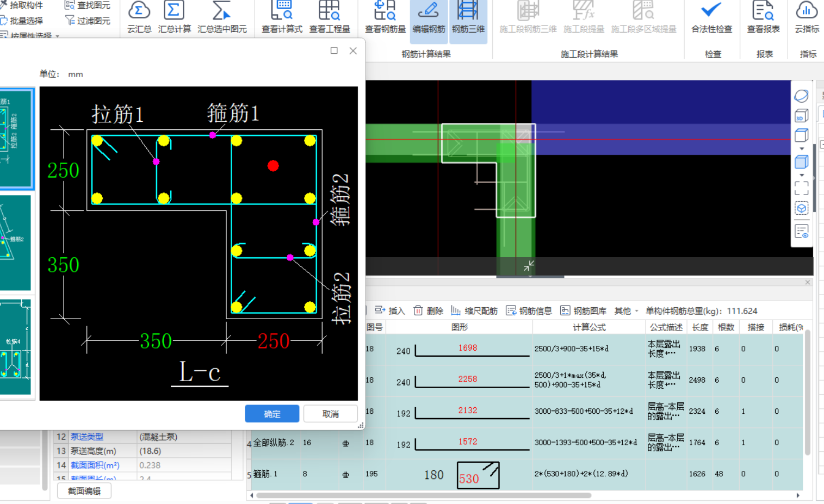
Task: Click the dashed box with cube icon
Action: click(x=801, y=208)
